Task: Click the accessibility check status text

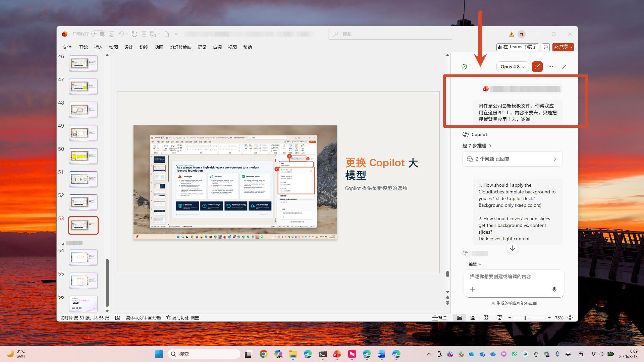Action: 183,318
